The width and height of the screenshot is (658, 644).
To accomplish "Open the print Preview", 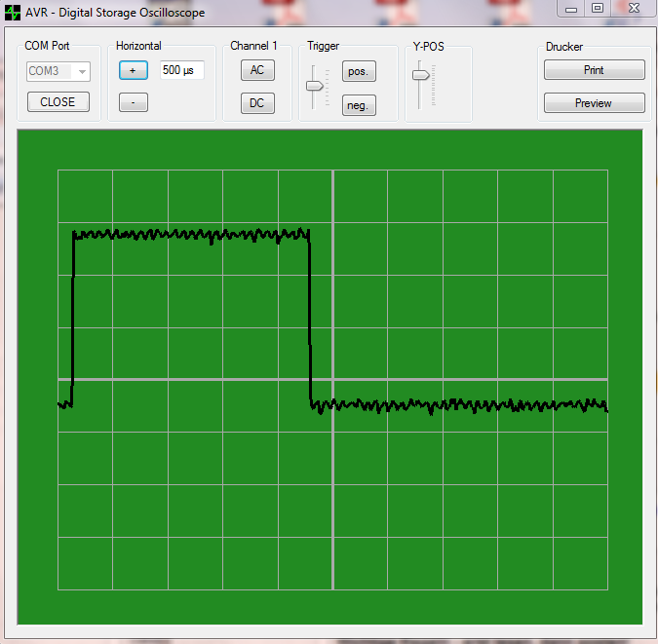I will [595, 103].
